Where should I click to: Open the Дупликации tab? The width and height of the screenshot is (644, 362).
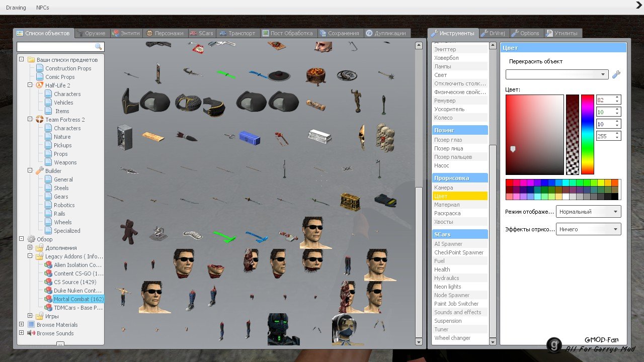(386, 33)
